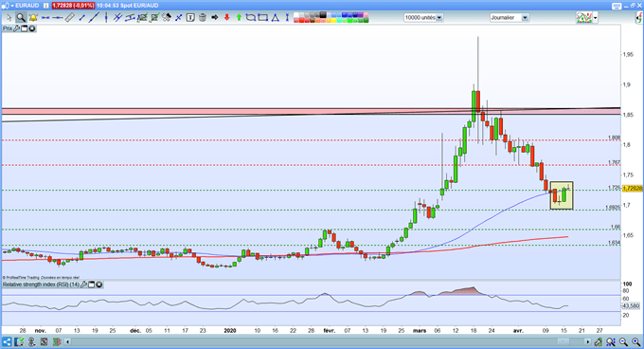The width and height of the screenshot is (644, 349).
Task: Select the parallel channel lines tool
Action: pyautogui.click(x=117, y=17)
